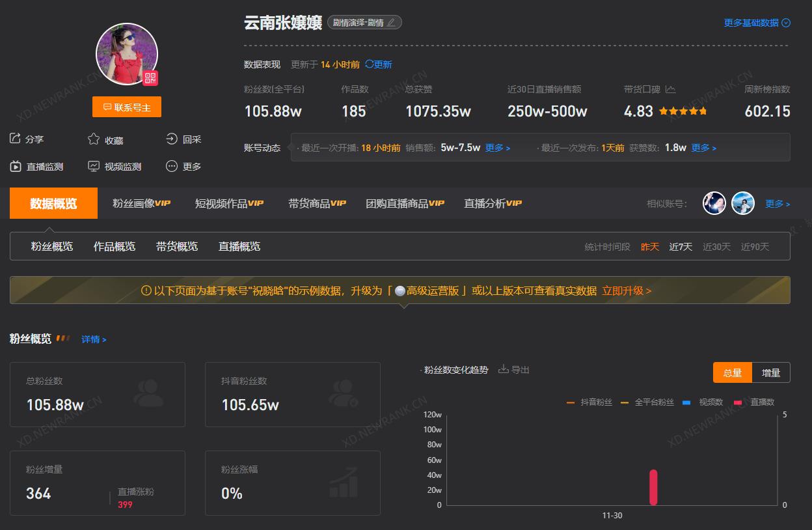Toggle the 抖音粉丝 legend in the chart
The width and height of the screenshot is (812, 530).
[589, 402]
